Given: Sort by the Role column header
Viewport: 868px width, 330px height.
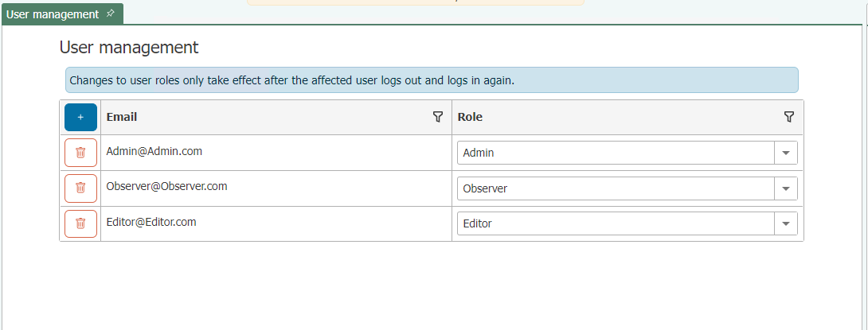Looking at the screenshot, I should [469, 117].
